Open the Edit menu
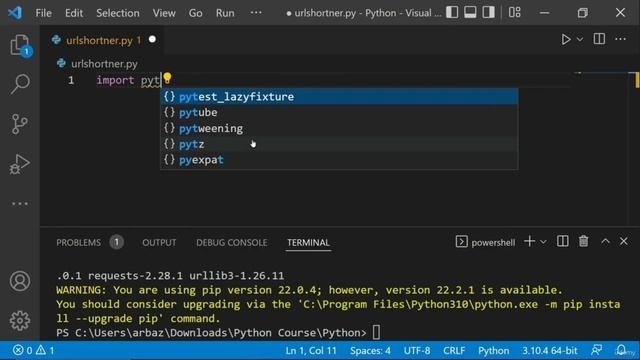The image size is (640, 360). click(74, 13)
